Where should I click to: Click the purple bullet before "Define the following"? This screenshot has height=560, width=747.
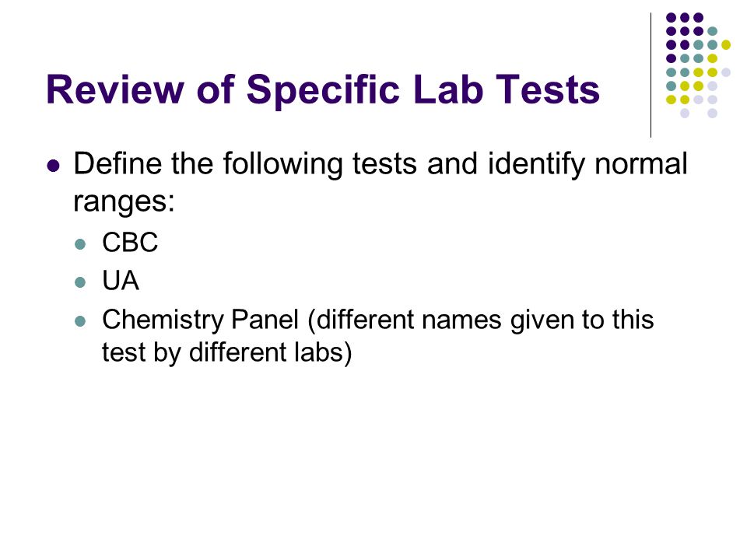click(x=54, y=166)
